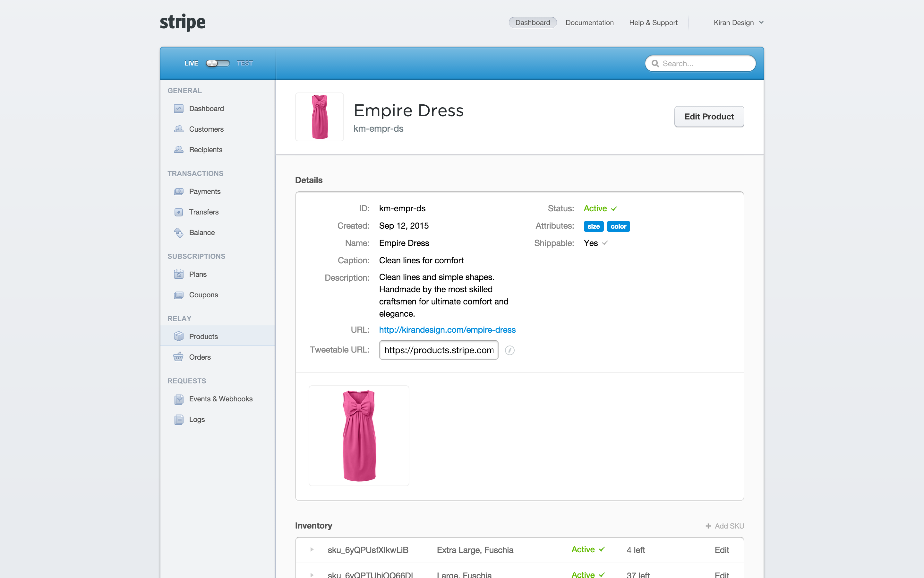This screenshot has width=924, height=578.
Task: Click the Dashboard sidebar chart icon
Action: 179,109
